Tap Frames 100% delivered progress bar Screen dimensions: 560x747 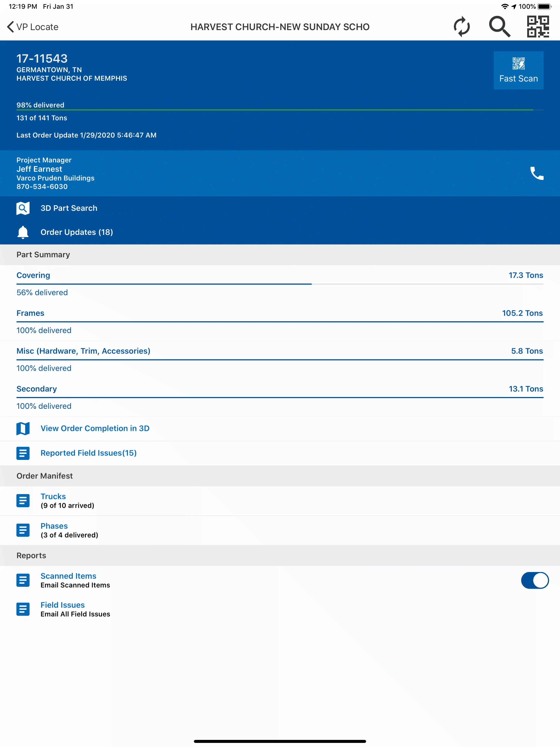coord(280,322)
